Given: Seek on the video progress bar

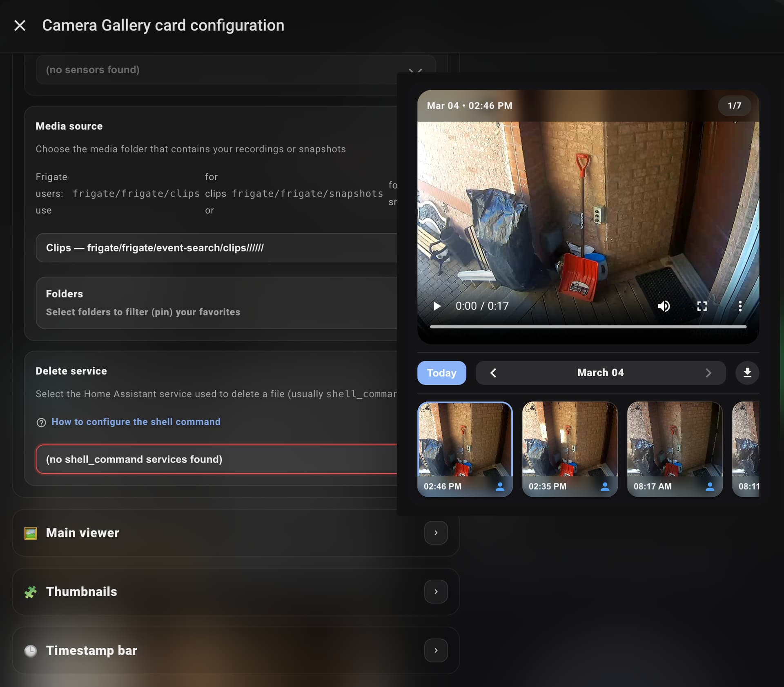Looking at the screenshot, I should point(588,327).
